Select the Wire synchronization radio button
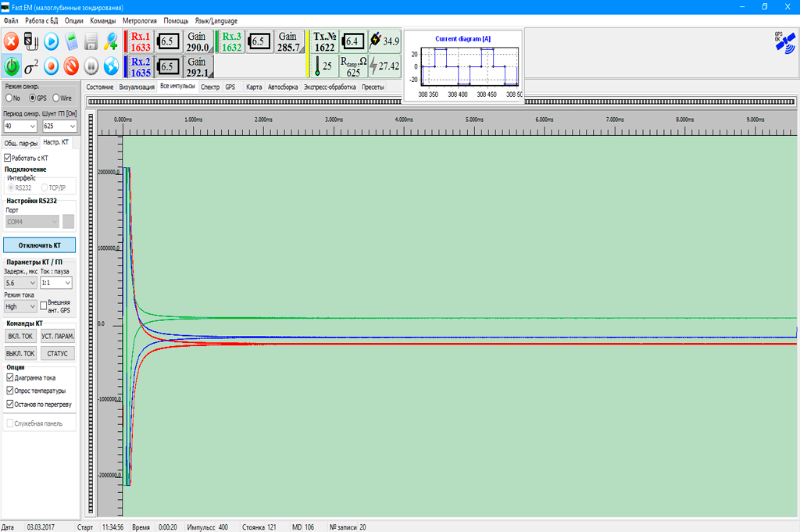 [56, 98]
